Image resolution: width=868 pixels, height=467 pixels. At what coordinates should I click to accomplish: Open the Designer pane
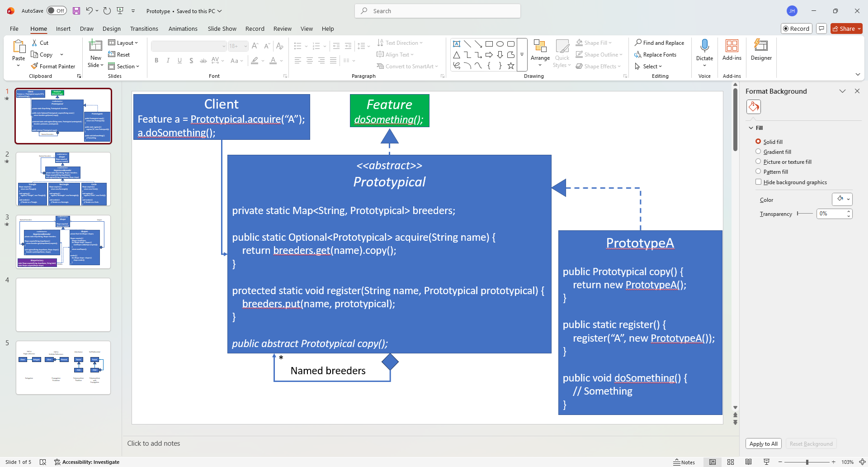click(x=761, y=51)
